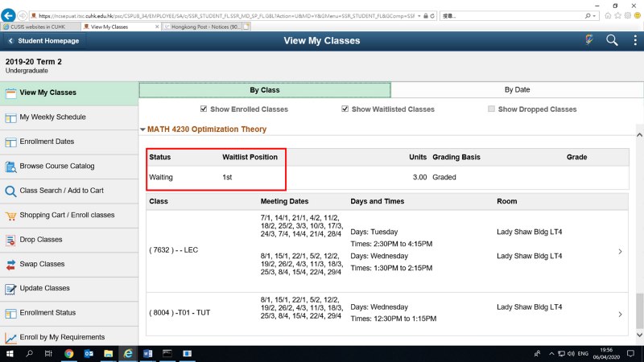The height and width of the screenshot is (362, 644).
Task: Uncheck Show Enrolled Classes checkbox
Action: 204,109
